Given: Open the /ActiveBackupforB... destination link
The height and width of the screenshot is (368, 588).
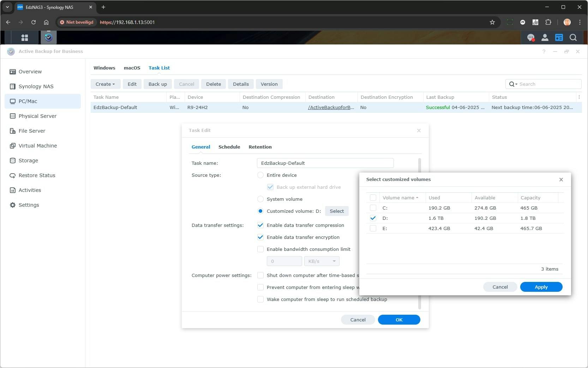Looking at the screenshot, I should tap(331, 107).
